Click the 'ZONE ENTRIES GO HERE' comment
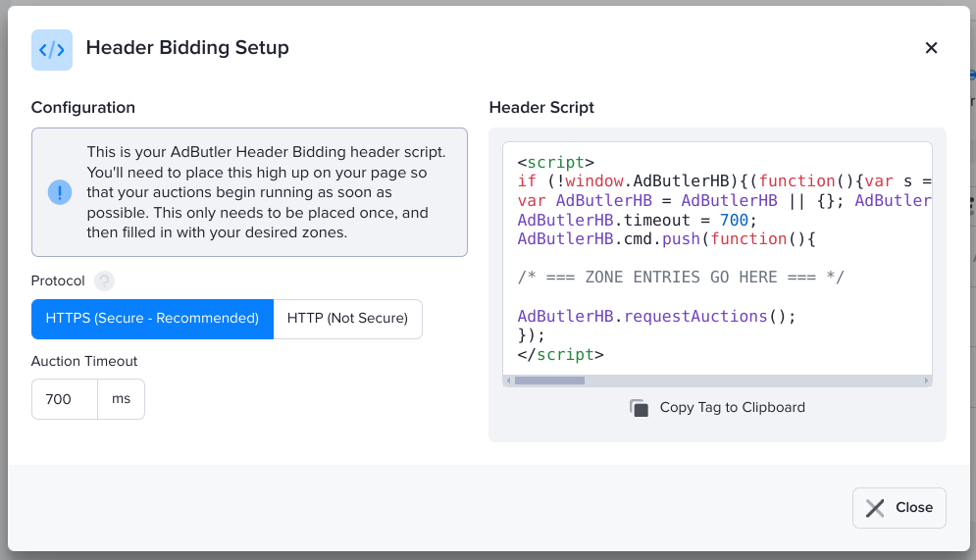The image size is (976, 560). (x=681, y=278)
